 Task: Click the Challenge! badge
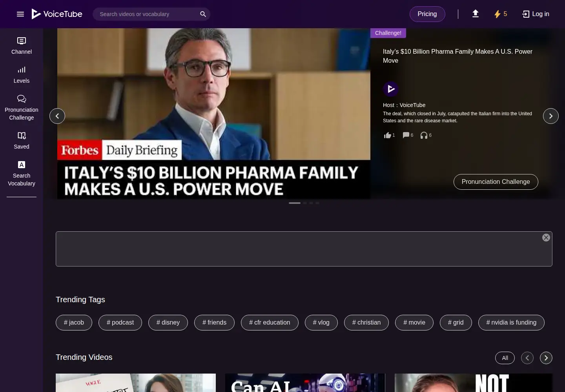(388, 33)
